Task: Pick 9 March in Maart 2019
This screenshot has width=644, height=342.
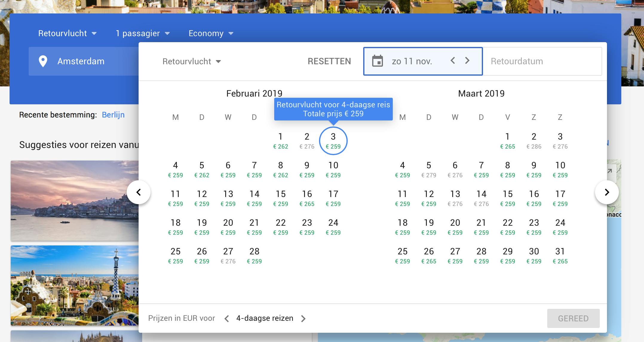Action: [534, 169]
